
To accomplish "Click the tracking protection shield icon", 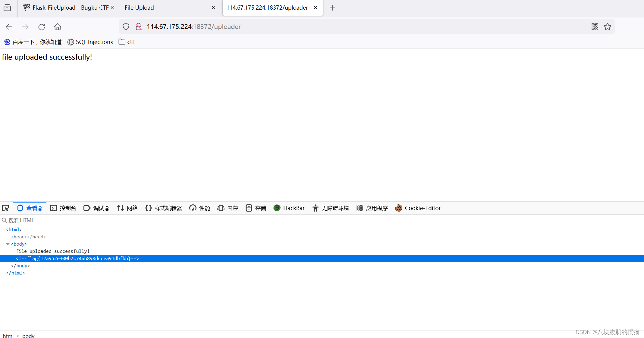I will pyautogui.click(x=126, y=26).
